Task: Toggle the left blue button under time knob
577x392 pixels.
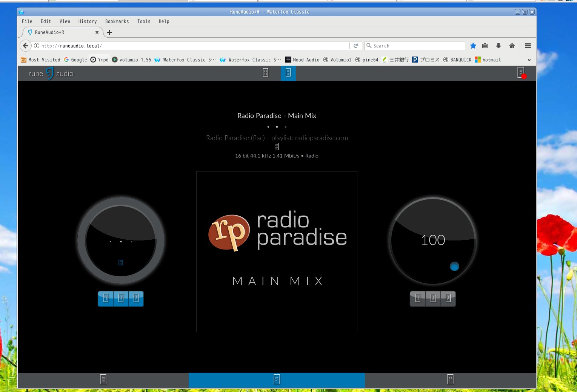Action: 106,299
